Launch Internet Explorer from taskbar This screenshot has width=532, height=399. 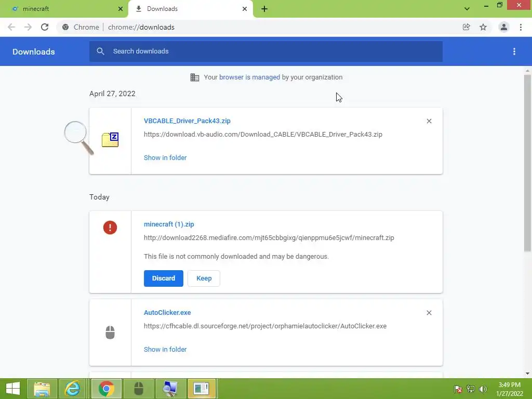[x=72, y=389]
